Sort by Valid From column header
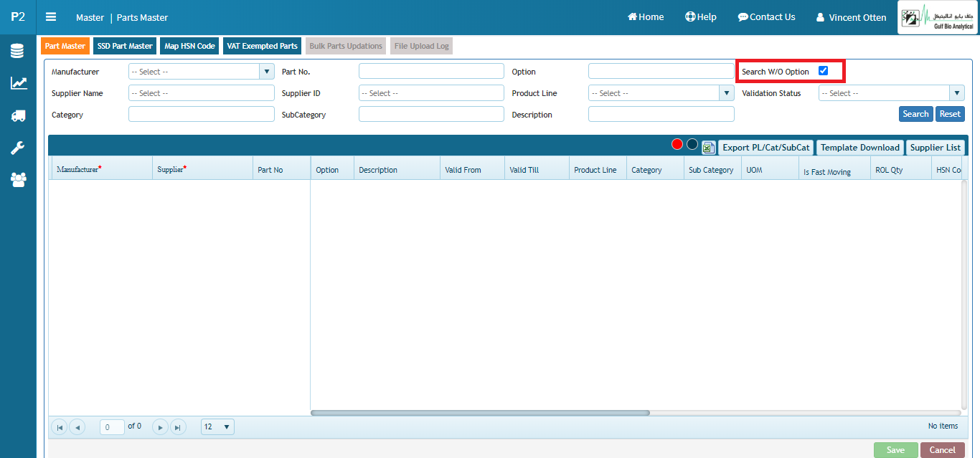Viewport: 980px width, 458px height. 472,169
